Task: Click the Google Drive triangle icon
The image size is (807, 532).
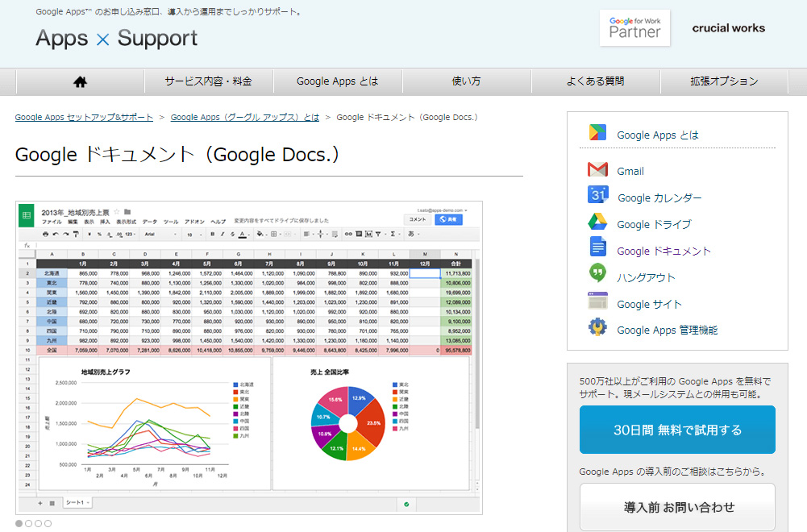Action: click(x=597, y=222)
